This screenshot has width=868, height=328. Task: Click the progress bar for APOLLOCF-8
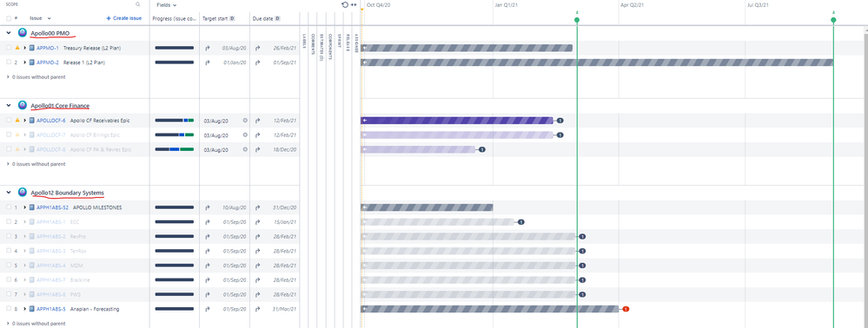click(x=175, y=149)
